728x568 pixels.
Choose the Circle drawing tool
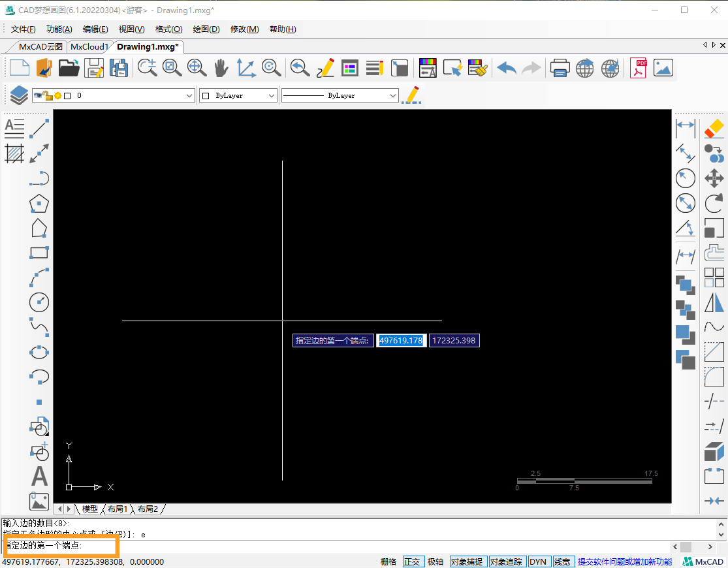(39, 302)
